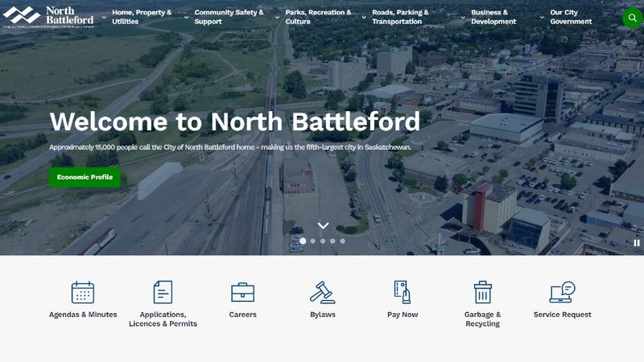Image resolution: width=644 pixels, height=362 pixels.
Task: Open the Business & Development menu
Action: [x=493, y=17]
